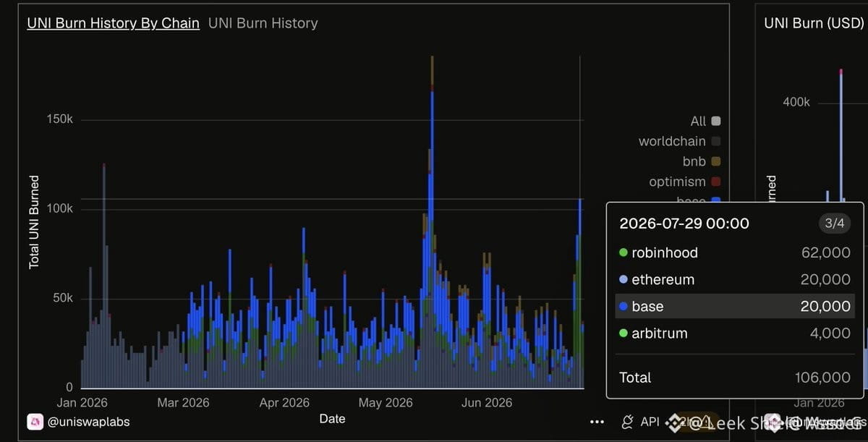Click the 50k y-axis label
The height and width of the screenshot is (442, 868).
coord(62,298)
